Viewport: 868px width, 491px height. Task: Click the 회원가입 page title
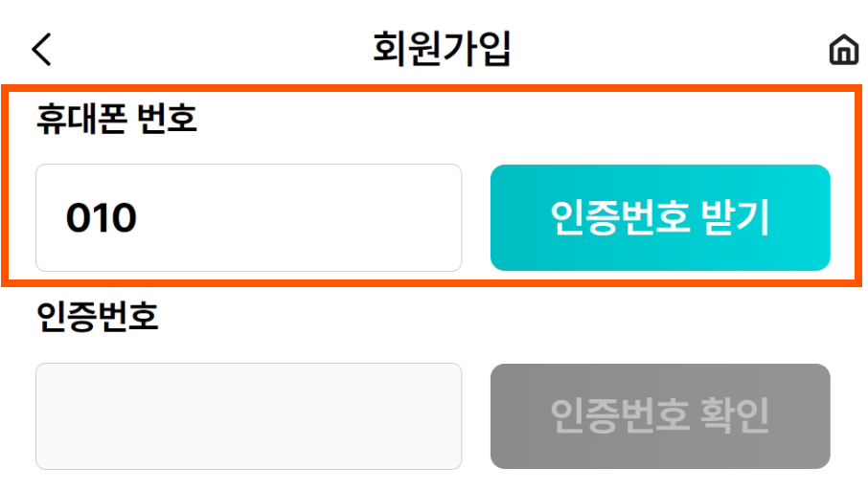[x=442, y=50]
